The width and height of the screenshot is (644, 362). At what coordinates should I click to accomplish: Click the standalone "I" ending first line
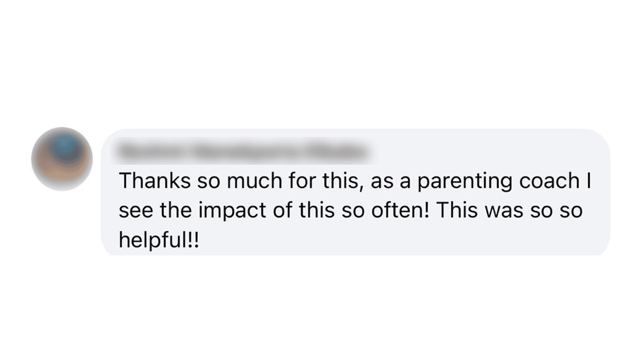588,182
